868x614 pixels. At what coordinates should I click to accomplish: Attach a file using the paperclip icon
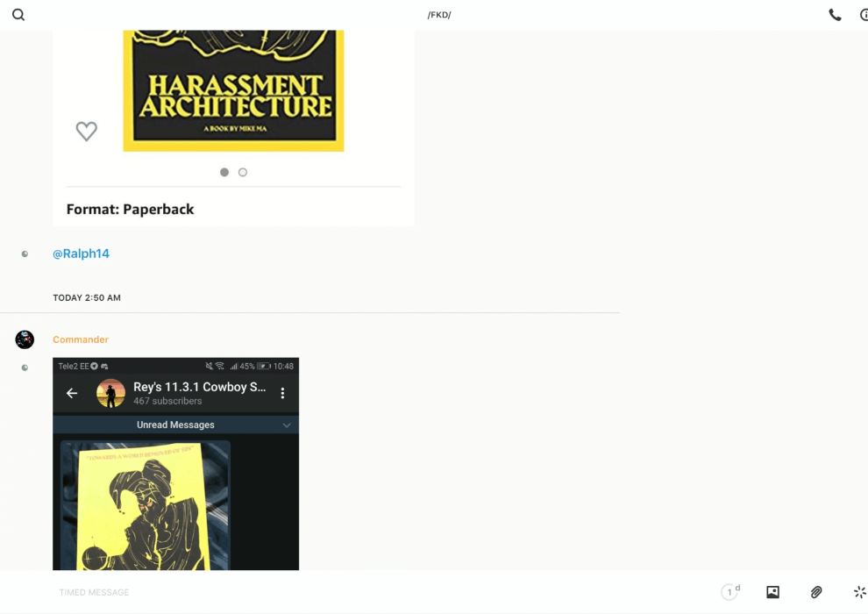click(x=816, y=592)
